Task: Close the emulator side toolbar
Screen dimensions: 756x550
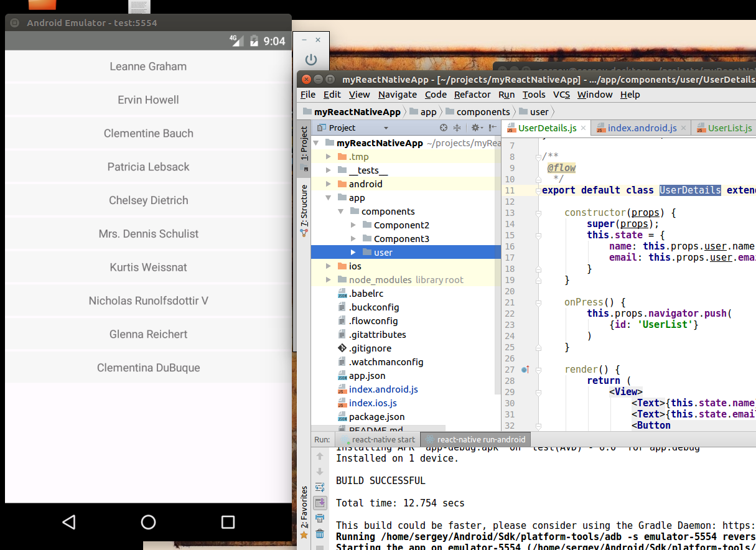Action: [x=318, y=40]
